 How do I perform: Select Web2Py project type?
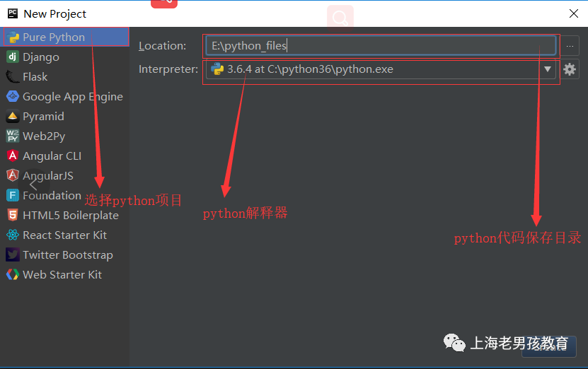click(65, 136)
